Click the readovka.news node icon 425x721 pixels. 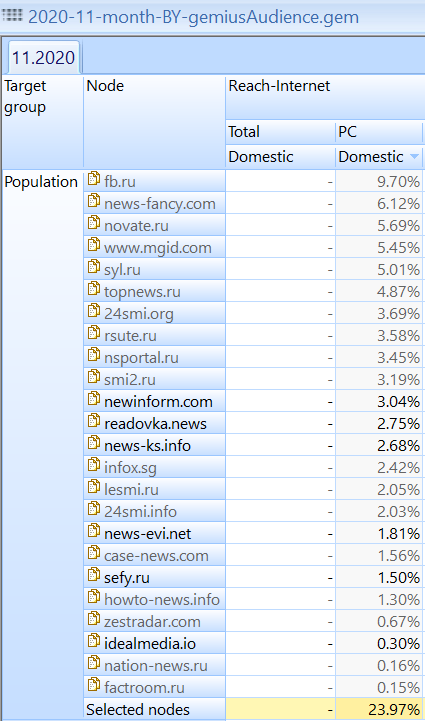click(x=94, y=422)
